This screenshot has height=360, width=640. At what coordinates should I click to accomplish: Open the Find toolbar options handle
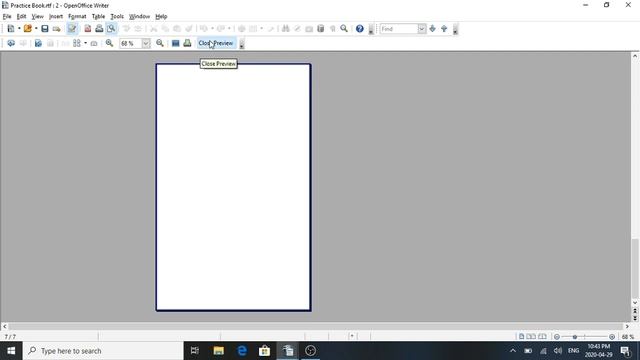tap(456, 29)
